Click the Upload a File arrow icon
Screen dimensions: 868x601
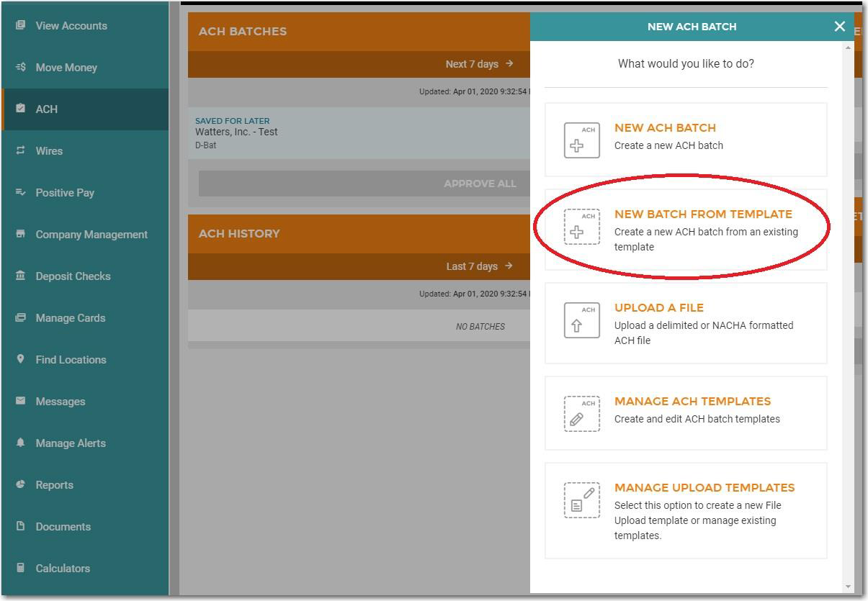[581, 320]
